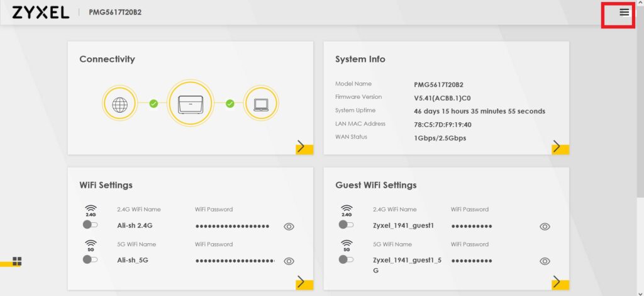Click the LAN MAC Address label
This screenshot has height=296, width=644.
pyautogui.click(x=360, y=123)
